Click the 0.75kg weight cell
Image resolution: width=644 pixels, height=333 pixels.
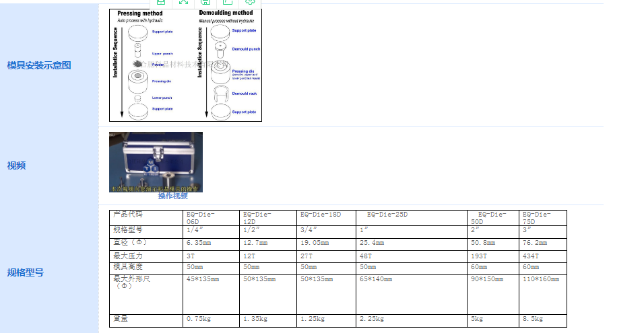[x=211, y=321]
